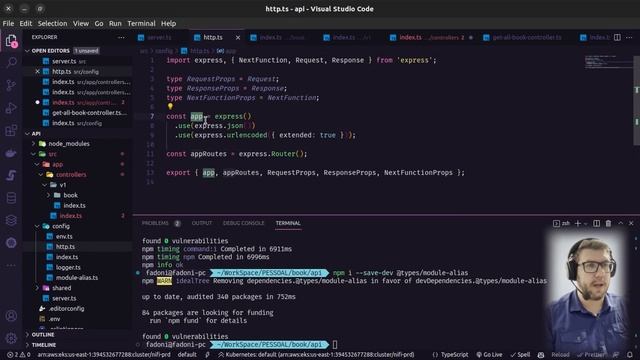The image size is (640, 360).
Task: Open the Explorer view in activity bar
Action: (11, 41)
